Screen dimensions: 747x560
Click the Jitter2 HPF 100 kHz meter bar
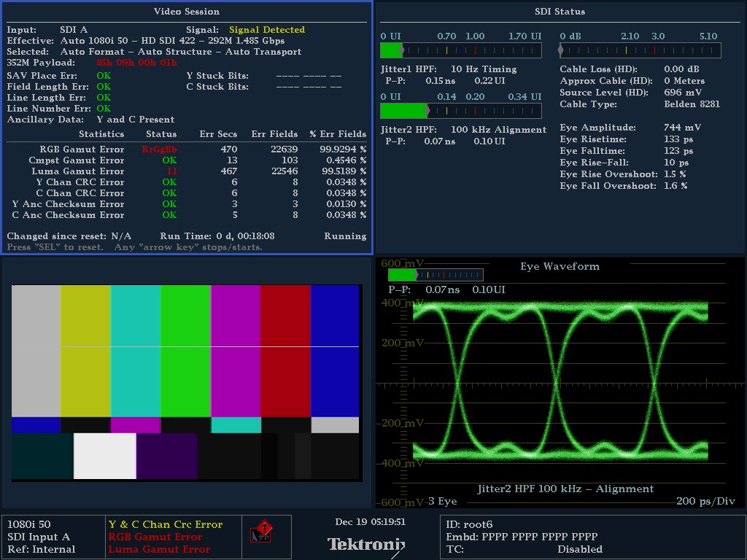pos(461,111)
